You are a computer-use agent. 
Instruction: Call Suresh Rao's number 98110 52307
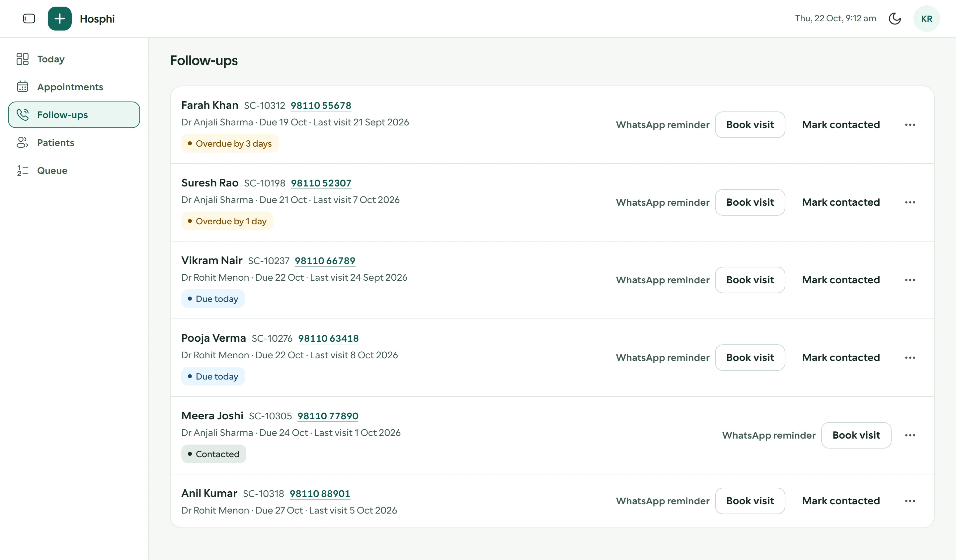click(x=321, y=183)
